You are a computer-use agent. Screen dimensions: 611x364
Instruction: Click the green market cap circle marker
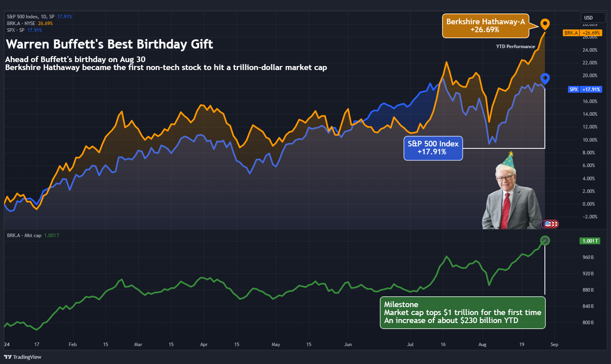pyautogui.click(x=545, y=240)
